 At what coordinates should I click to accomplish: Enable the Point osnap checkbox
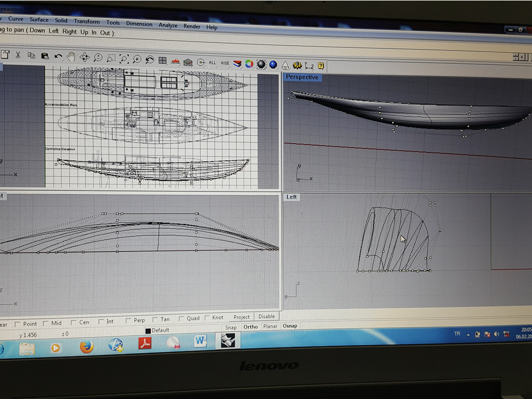pos(18,325)
